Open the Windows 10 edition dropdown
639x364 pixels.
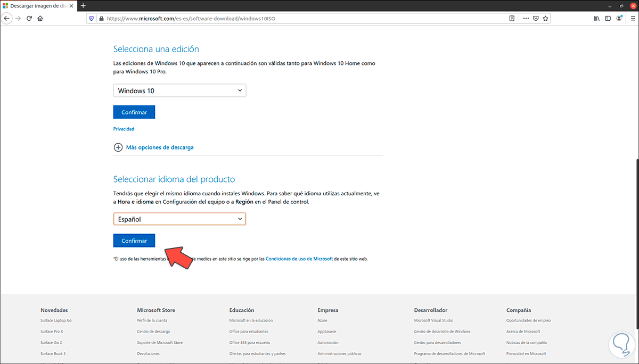pyautogui.click(x=179, y=90)
